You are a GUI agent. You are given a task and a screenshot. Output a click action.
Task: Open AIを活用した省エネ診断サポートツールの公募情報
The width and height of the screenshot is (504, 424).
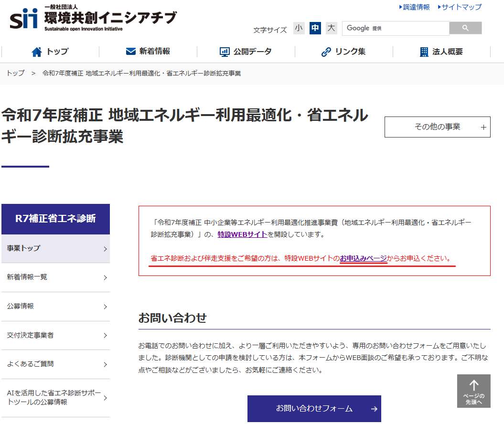(55, 398)
